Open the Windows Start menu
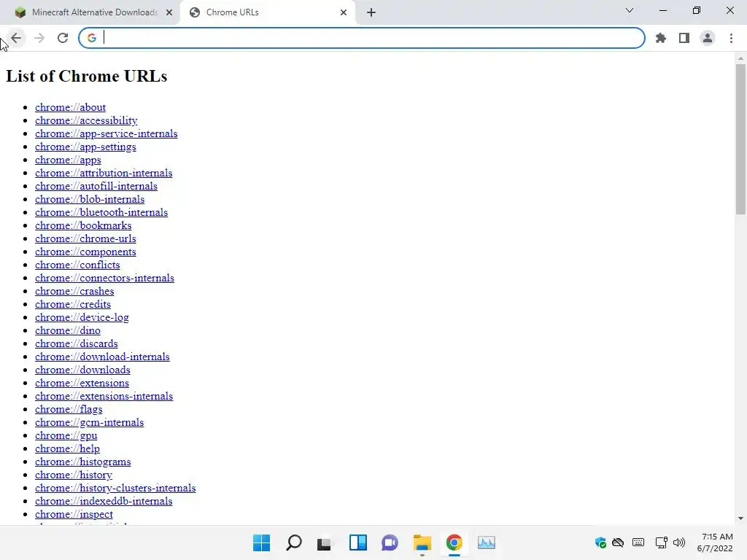 pos(262,542)
